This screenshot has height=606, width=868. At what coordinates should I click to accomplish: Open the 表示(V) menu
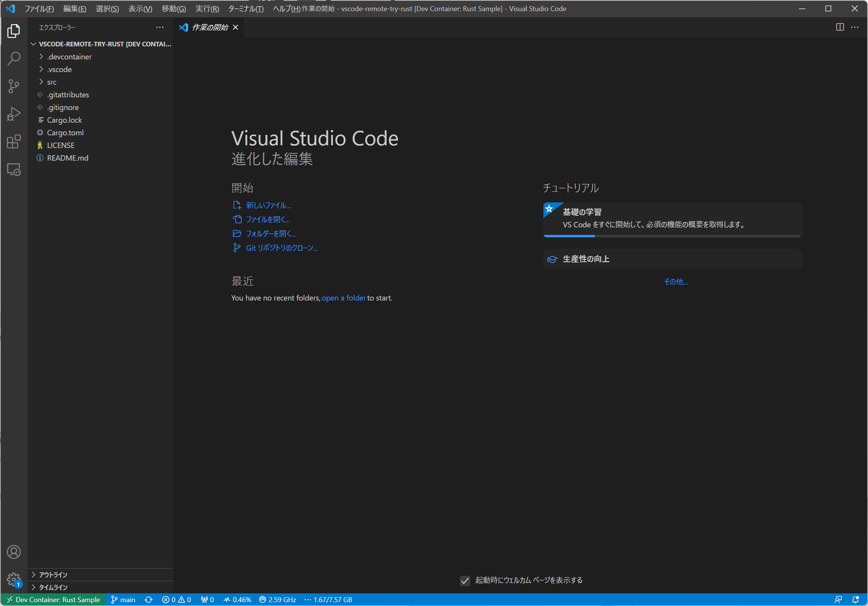[x=140, y=8]
